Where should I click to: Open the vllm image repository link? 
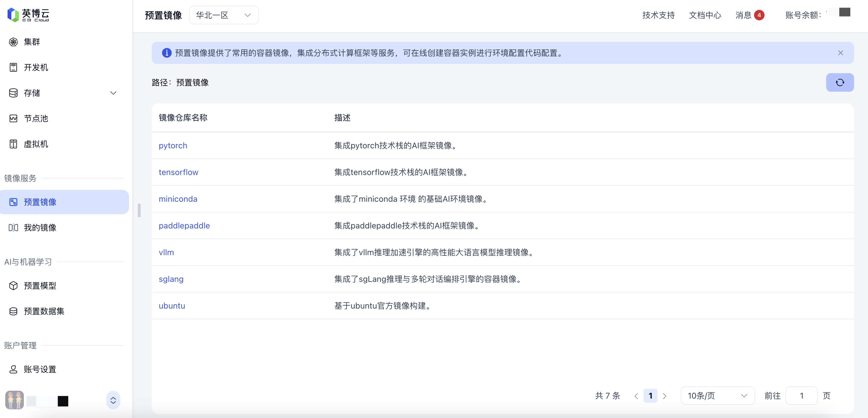coord(166,253)
